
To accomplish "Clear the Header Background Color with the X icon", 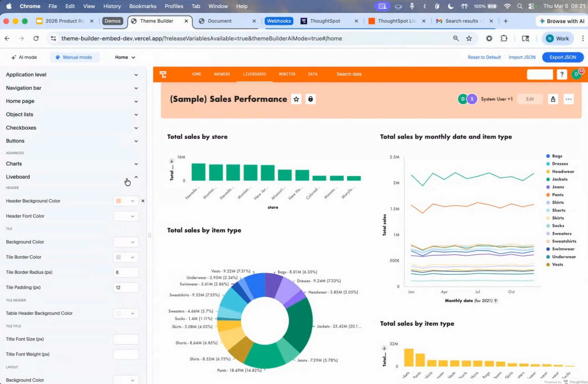I will 143,201.
